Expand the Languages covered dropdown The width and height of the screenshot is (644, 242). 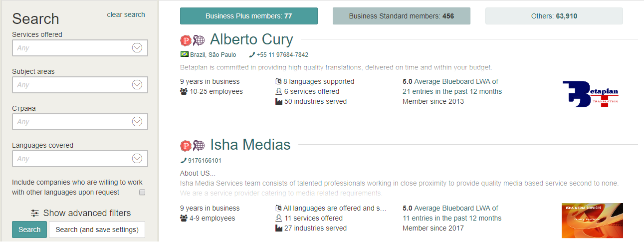(137, 159)
